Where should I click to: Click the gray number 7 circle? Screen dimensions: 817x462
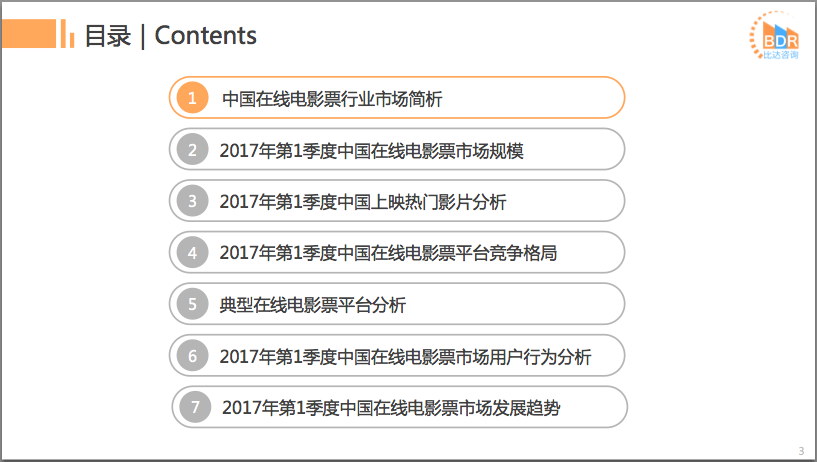coord(195,407)
